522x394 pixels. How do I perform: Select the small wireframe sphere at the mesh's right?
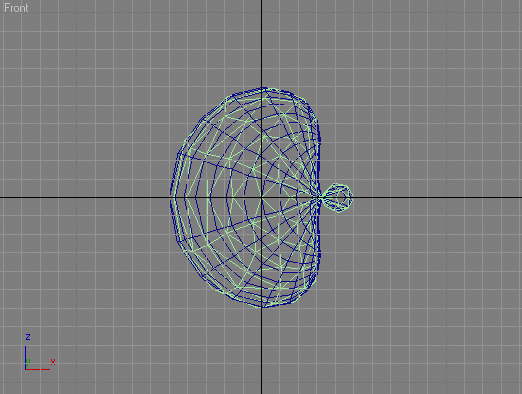click(337, 197)
